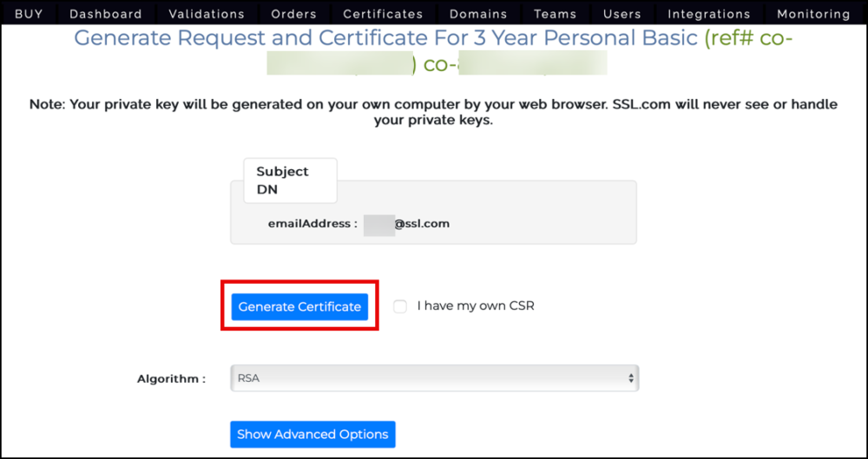Click Show Advanced Options button
868x459 pixels.
[312, 434]
